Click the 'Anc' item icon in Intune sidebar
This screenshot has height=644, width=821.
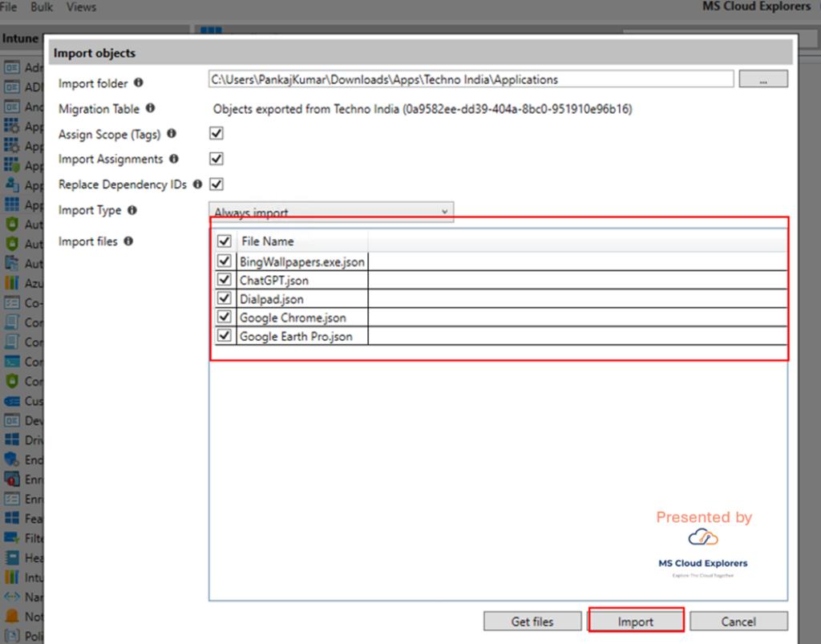11,107
